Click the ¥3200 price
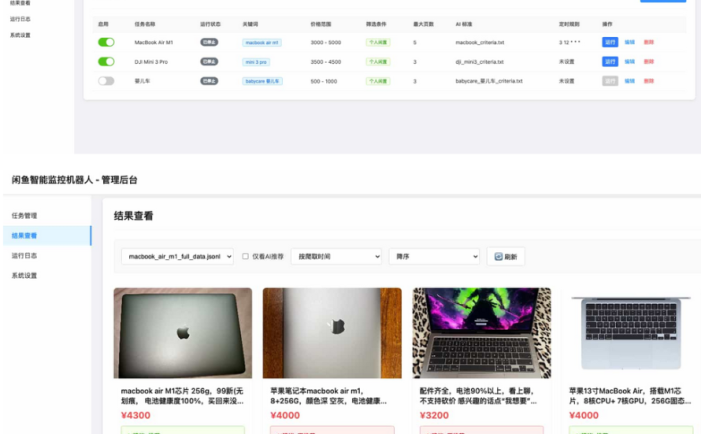This screenshot has width=701, height=434. coord(434,416)
